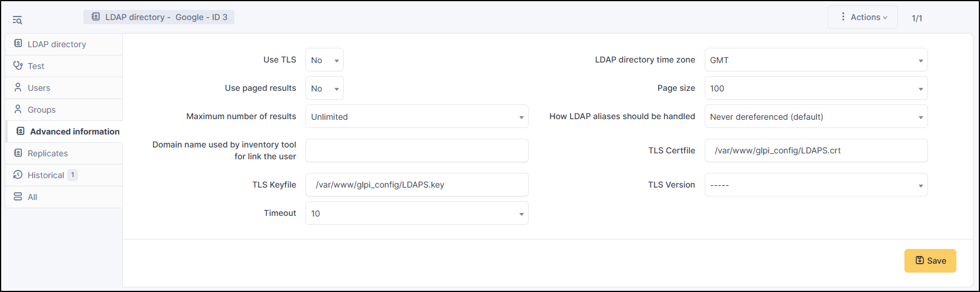Open the Historical tab
The height and width of the screenshot is (292, 980).
(46, 175)
